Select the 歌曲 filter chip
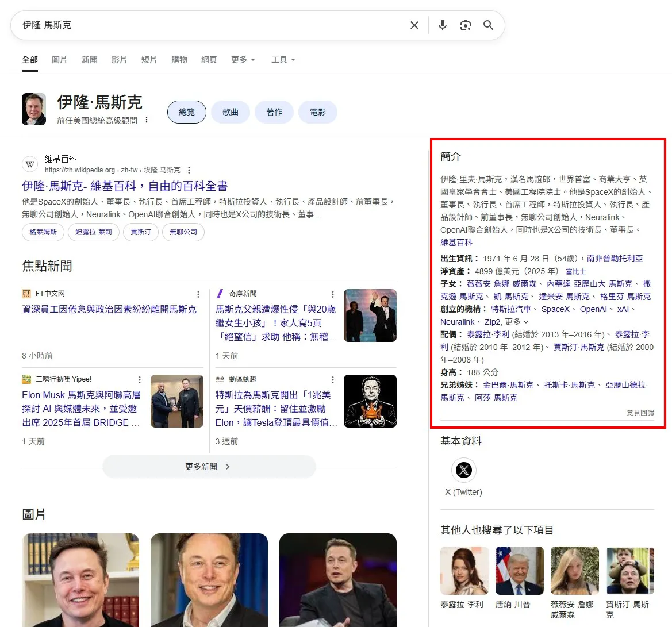Screen dimensions: 672x627 pyautogui.click(x=231, y=112)
